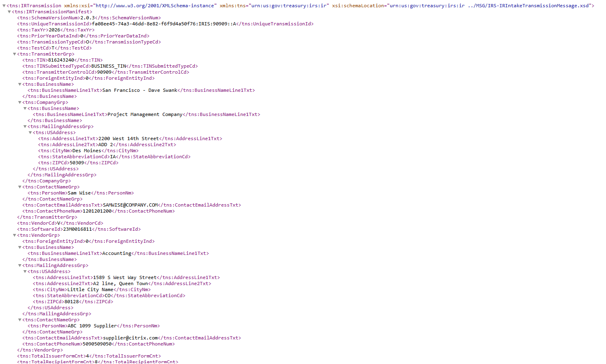
Task: Click the ZIP code 80128
Action: coord(72,302)
